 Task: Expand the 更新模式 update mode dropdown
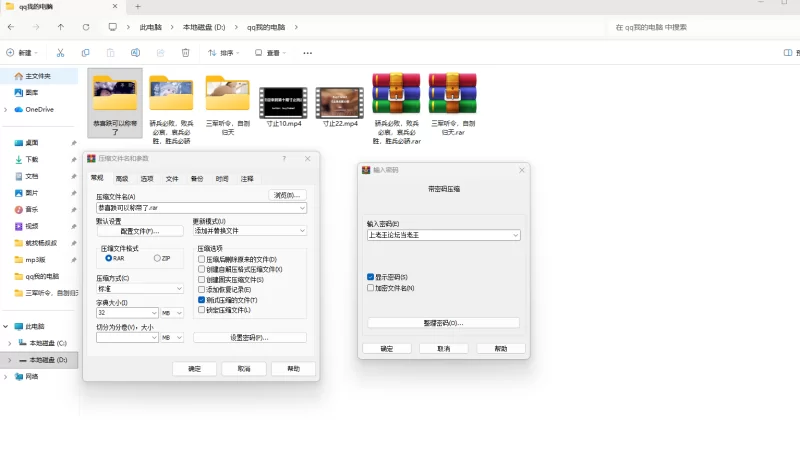[249, 231]
